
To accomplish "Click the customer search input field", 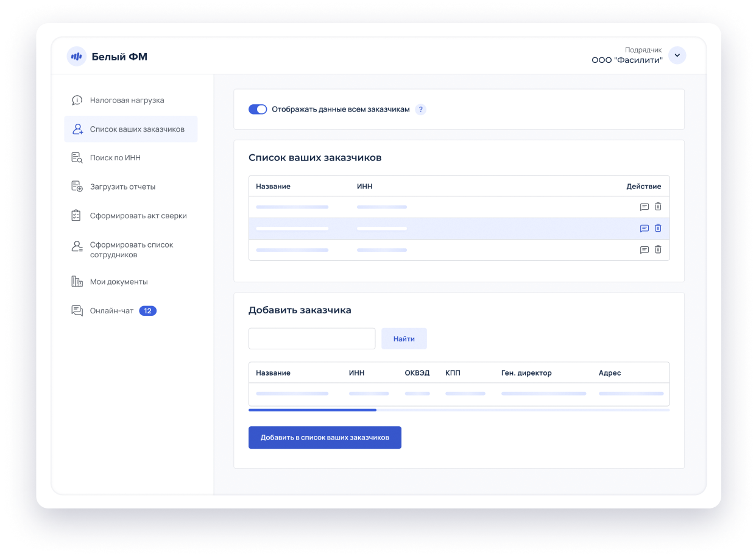I will click(x=312, y=338).
